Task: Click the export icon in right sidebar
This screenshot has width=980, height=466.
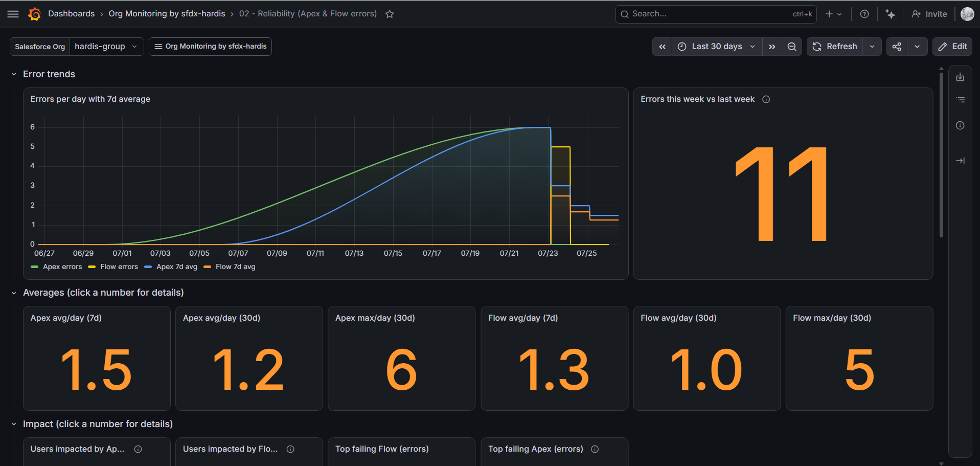Action: pyautogui.click(x=960, y=77)
